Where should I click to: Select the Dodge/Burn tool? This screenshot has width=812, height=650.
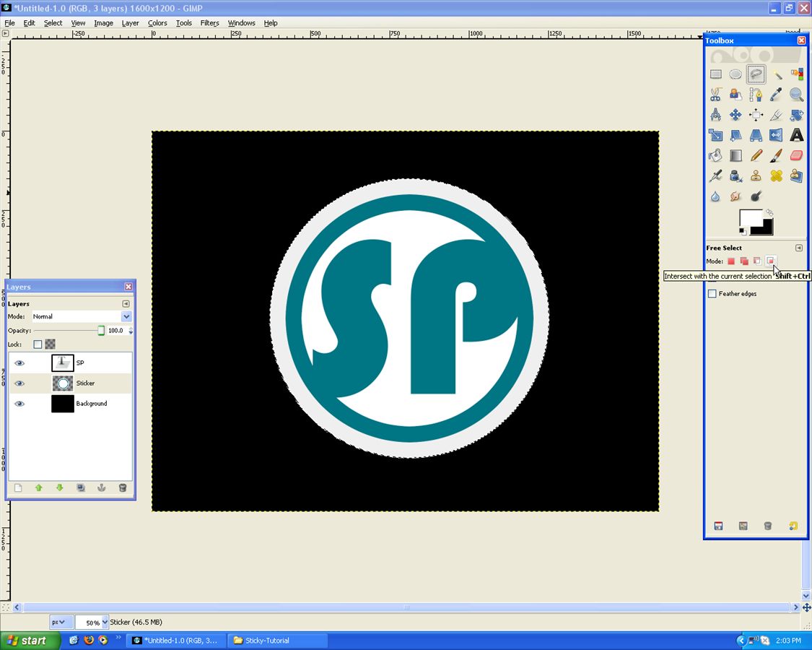click(x=756, y=196)
